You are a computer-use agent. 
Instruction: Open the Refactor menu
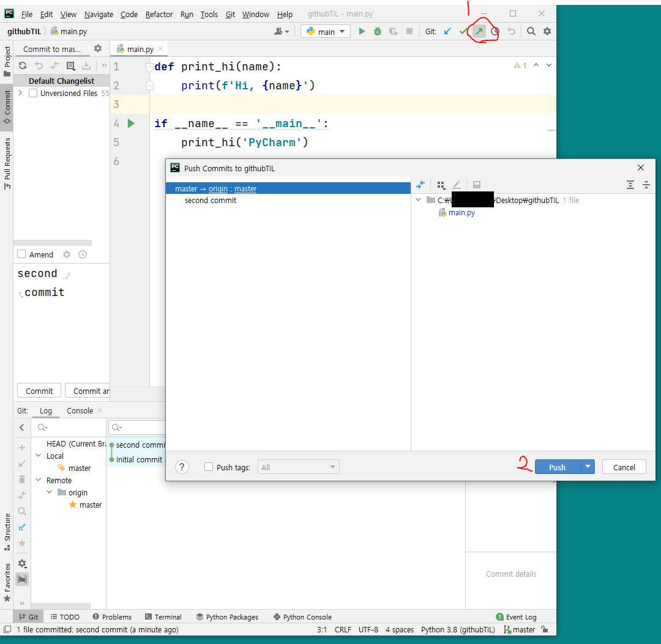point(159,14)
